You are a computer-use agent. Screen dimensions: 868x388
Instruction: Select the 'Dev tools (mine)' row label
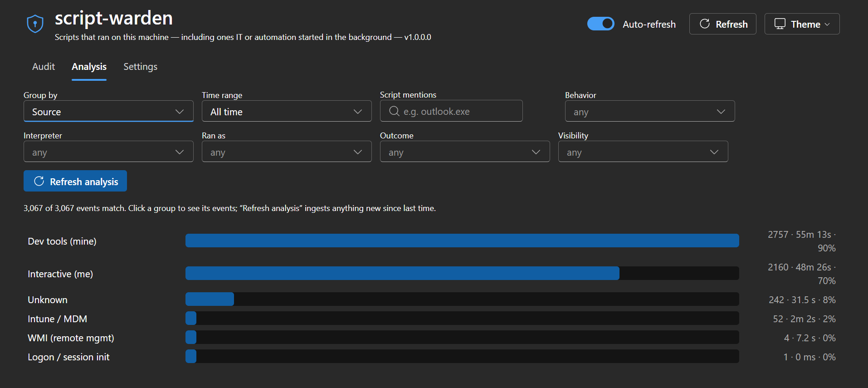[62, 241]
